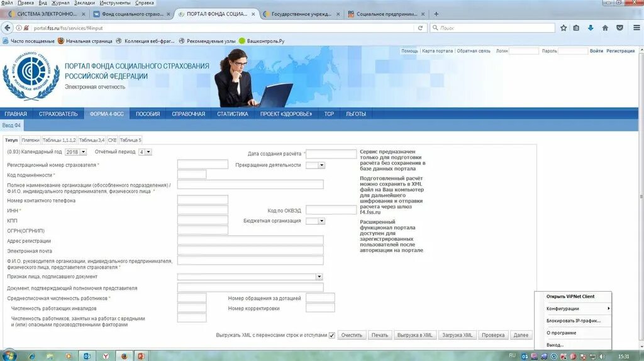Image resolution: width=644 pixels, height=361 pixels.
Task: Click the RU language indicator in tray
Action: 512,355
